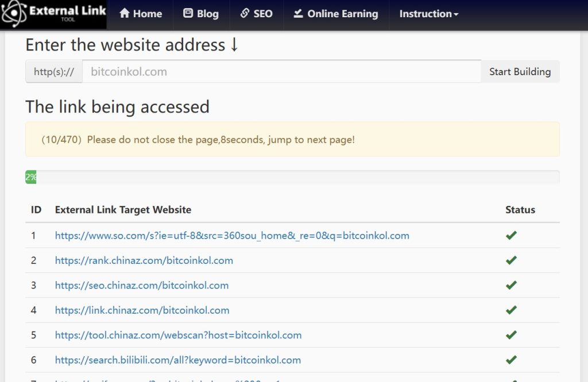This screenshot has width=588, height=382.
Task: Focus the website address input field
Action: tap(281, 72)
